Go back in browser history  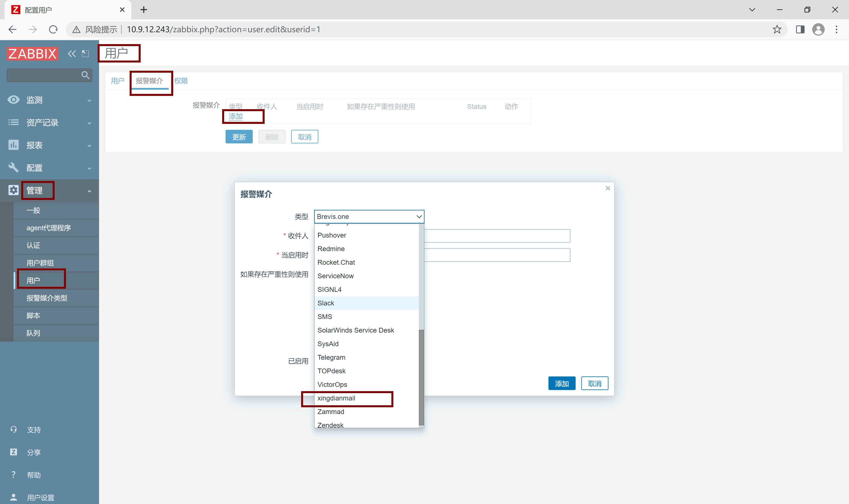pos(12,29)
